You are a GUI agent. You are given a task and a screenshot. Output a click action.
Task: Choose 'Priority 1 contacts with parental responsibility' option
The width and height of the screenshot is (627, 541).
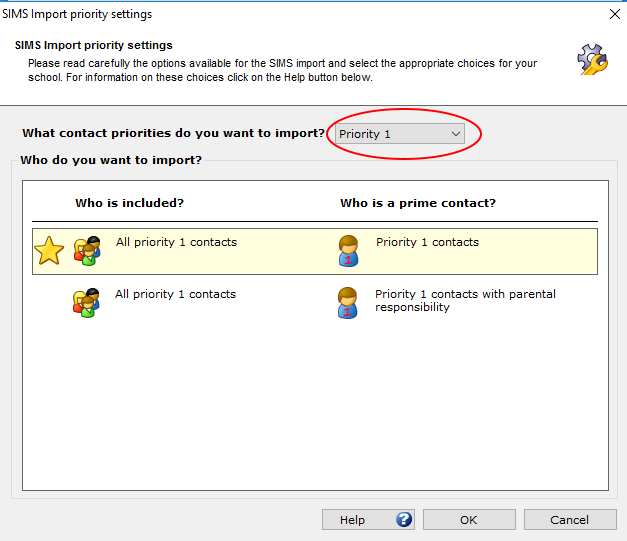tap(465, 300)
